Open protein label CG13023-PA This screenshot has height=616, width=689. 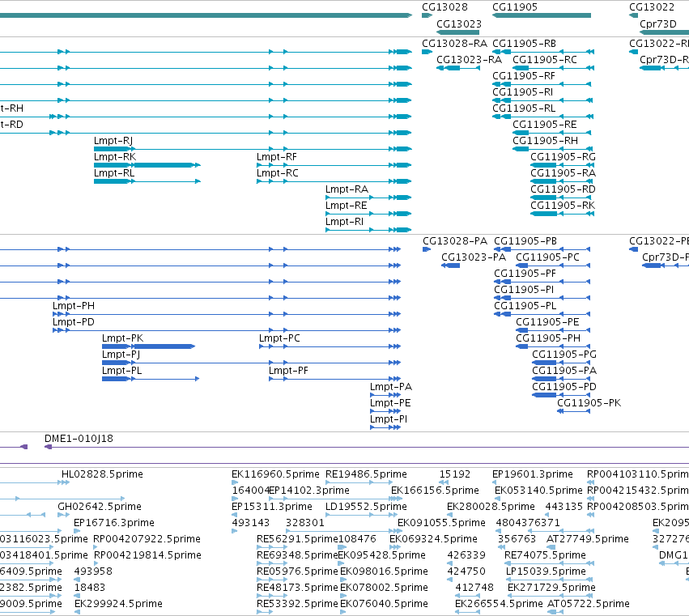point(474,257)
